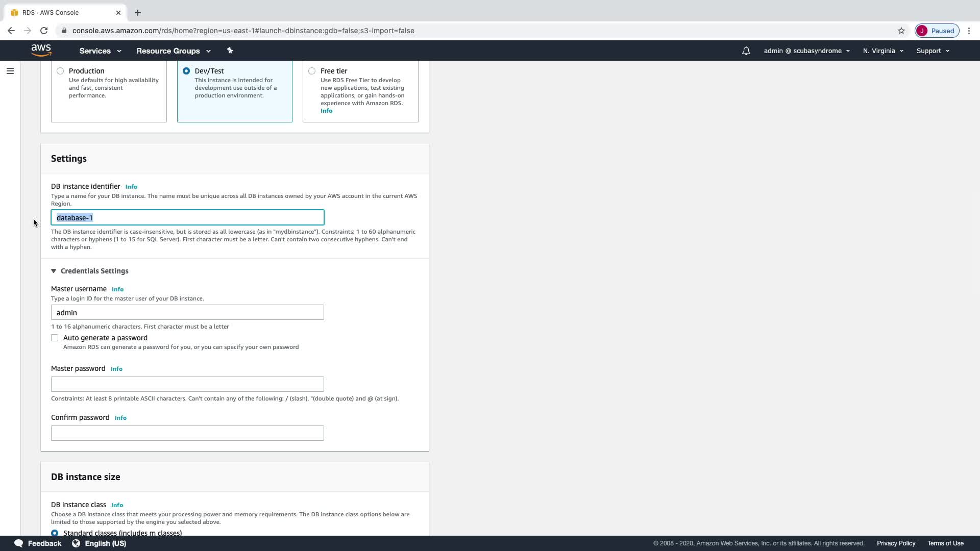
Task: Open the Privacy Policy link
Action: pyautogui.click(x=896, y=543)
